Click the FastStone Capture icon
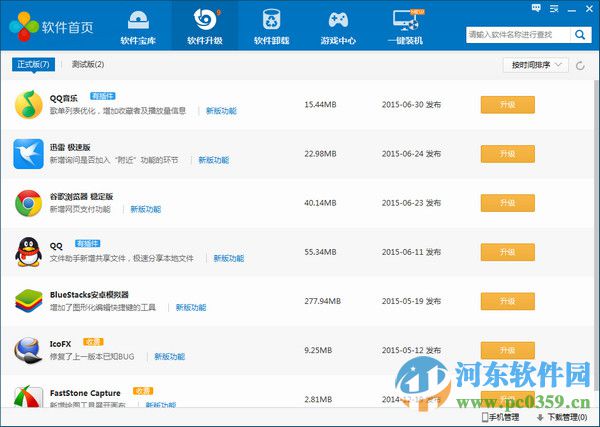Viewport: 600px width, 427px height. click(28, 396)
